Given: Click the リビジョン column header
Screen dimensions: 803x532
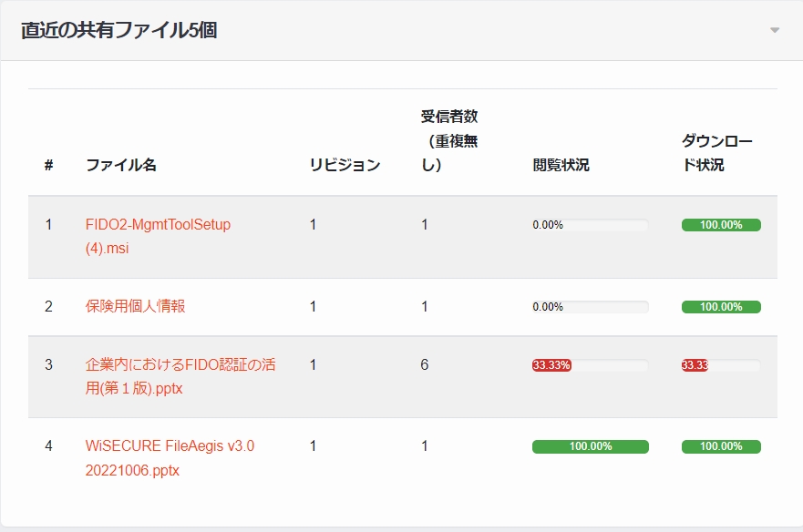Looking at the screenshot, I should coord(345,165).
